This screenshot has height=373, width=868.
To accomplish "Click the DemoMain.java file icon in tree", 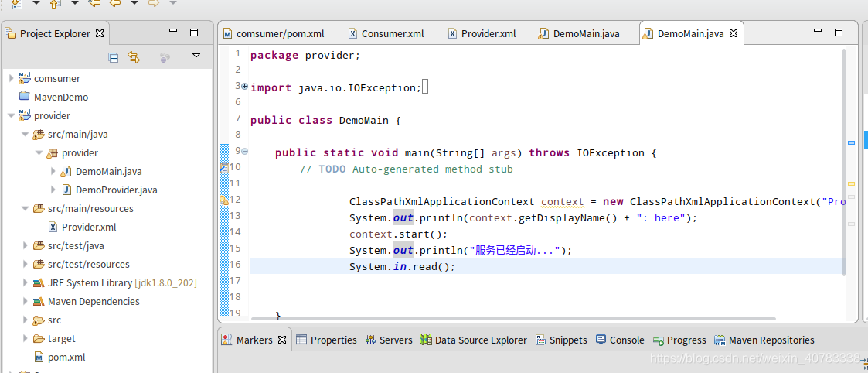I will (66, 171).
